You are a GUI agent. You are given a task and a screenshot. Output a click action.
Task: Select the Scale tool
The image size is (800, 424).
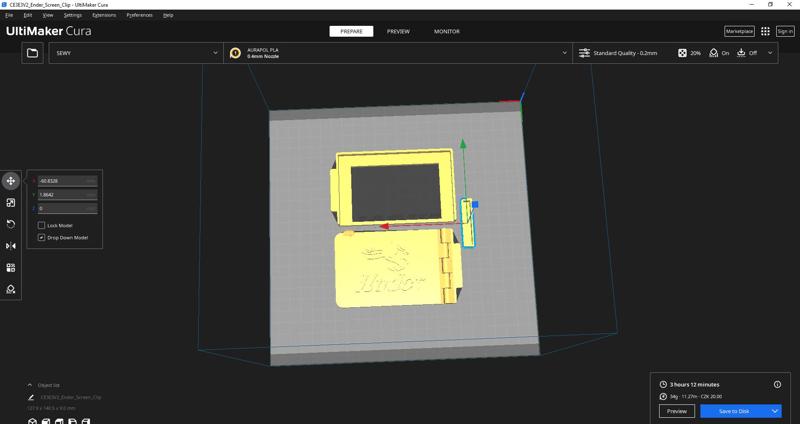coord(10,203)
